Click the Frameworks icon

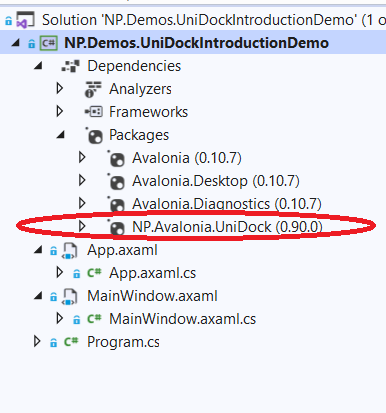(94, 112)
